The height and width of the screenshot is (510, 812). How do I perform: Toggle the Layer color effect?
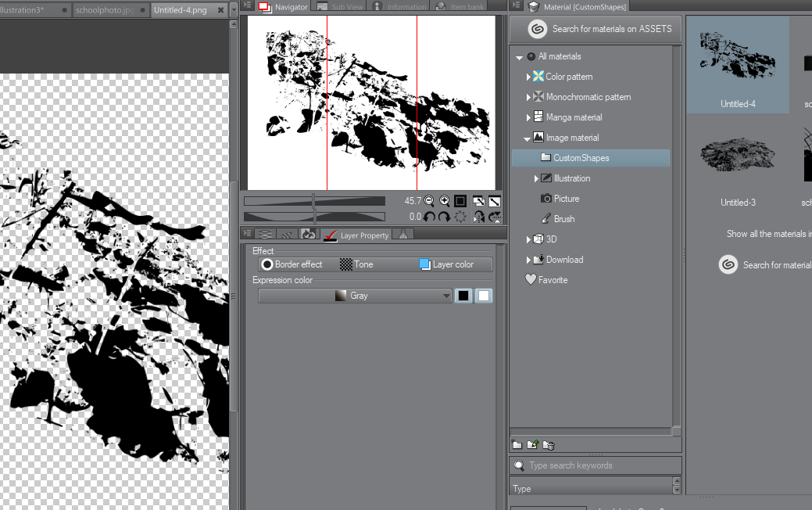(x=446, y=264)
